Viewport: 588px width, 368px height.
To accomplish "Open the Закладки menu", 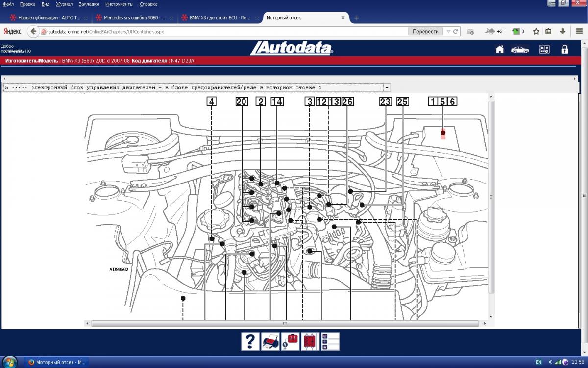I will tap(89, 4).
